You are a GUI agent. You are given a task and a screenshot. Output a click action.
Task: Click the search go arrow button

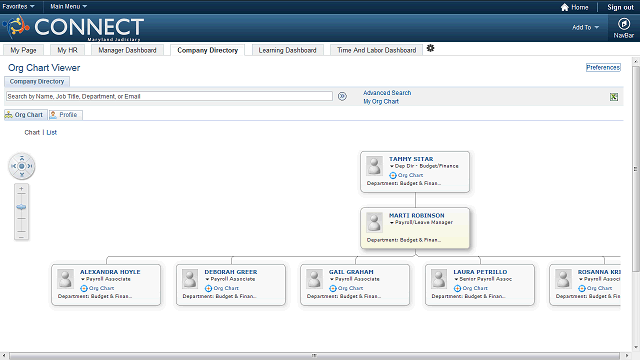click(x=342, y=96)
